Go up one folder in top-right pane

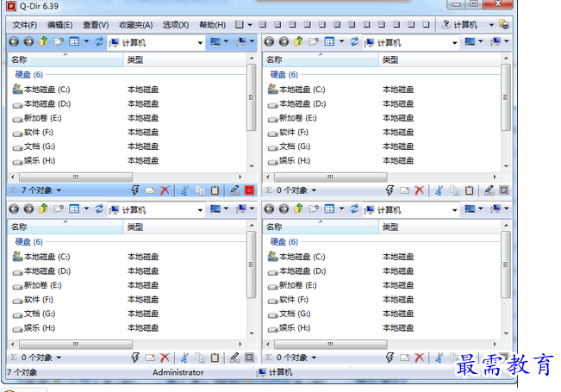pos(298,42)
